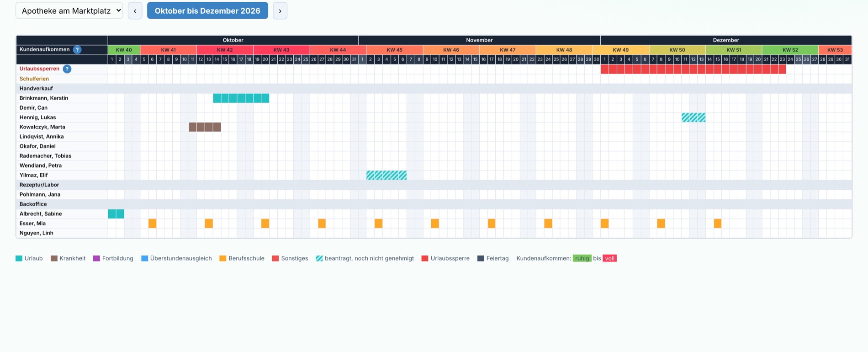Select employee row Nguyen, Linh
The height and width of the screenshot is (352, 868).
pyautogui.click(x=434, y=233)
